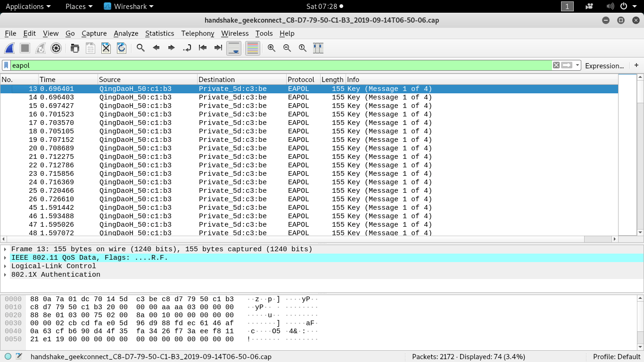Screen dimensions: 644x362
Task: Open the Wireshark top bar app menu
Action: (x=128, y=6)
